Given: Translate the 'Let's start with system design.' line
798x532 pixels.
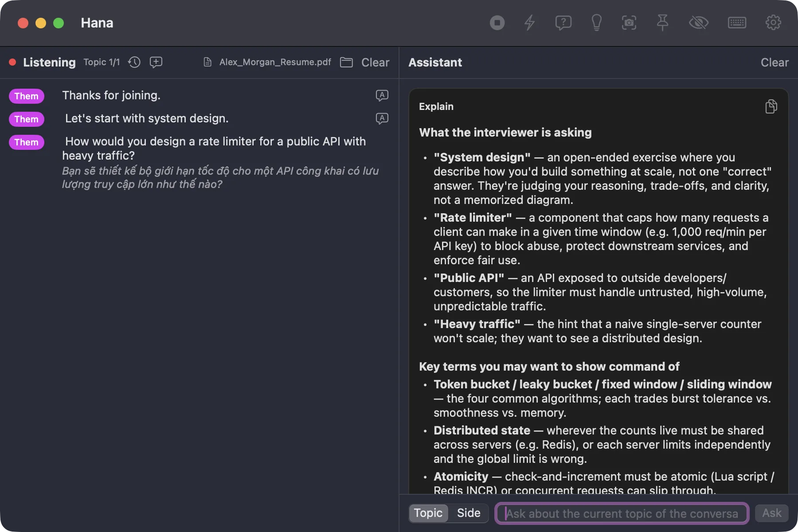Looking at the screenshot, I should coord(382,118).
